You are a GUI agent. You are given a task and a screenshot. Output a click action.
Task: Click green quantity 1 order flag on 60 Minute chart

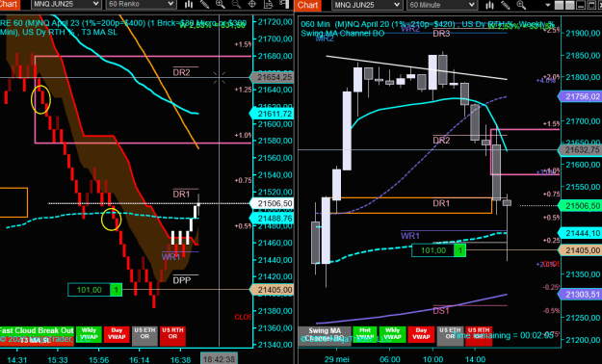(x=460, y=250)
